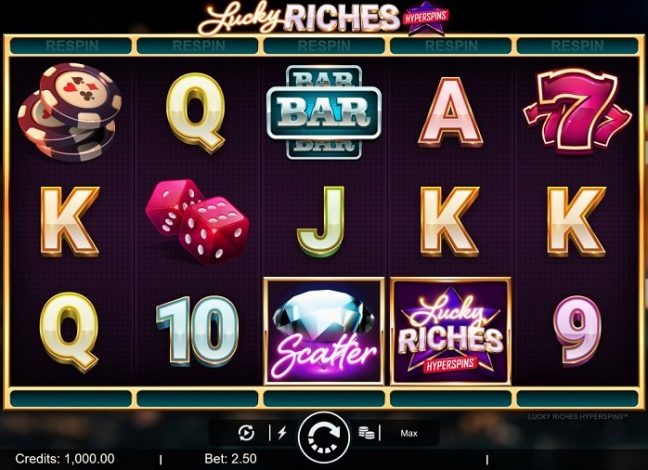The image size is (648, 470).
Task: Activate the fifth reel's RESPIN button
Action: (577, 46)
